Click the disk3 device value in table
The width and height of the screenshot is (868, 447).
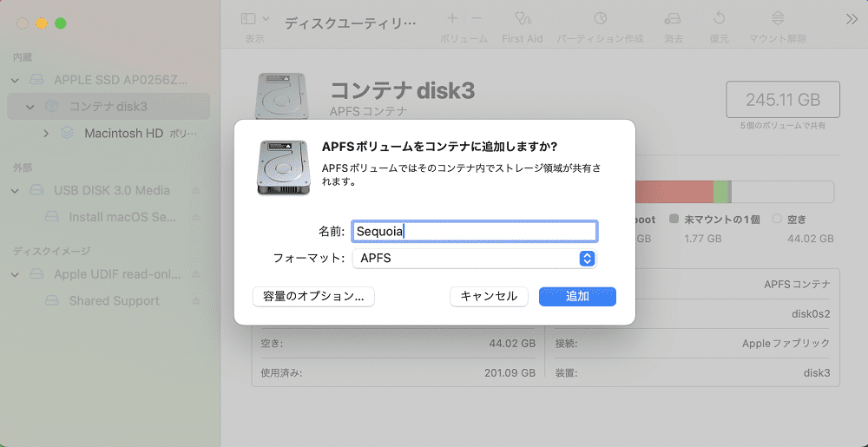(x=817, y=373)
